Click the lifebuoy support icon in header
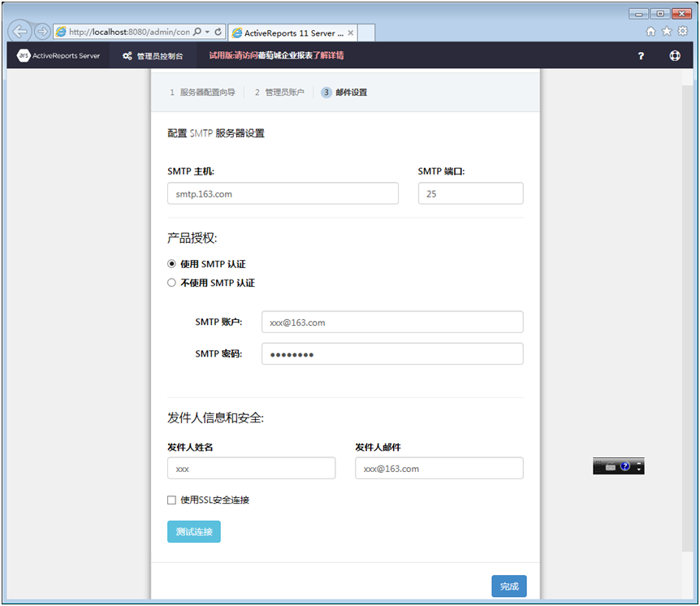 click(x=675, y=56)
